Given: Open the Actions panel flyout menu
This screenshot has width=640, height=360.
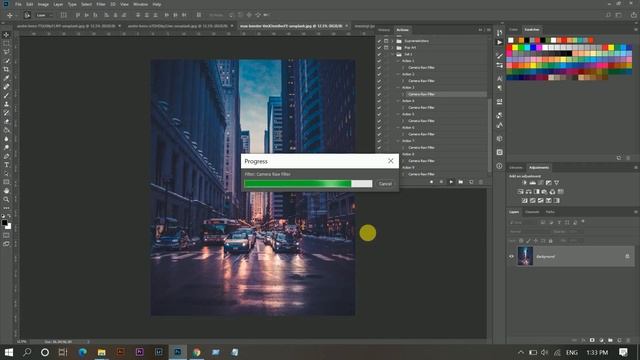Looking at the screenshot, I should [x=489, y=30].
